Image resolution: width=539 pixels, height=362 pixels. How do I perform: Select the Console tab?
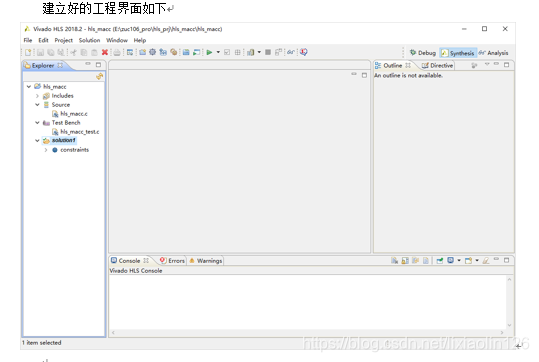tap(130, 261)
